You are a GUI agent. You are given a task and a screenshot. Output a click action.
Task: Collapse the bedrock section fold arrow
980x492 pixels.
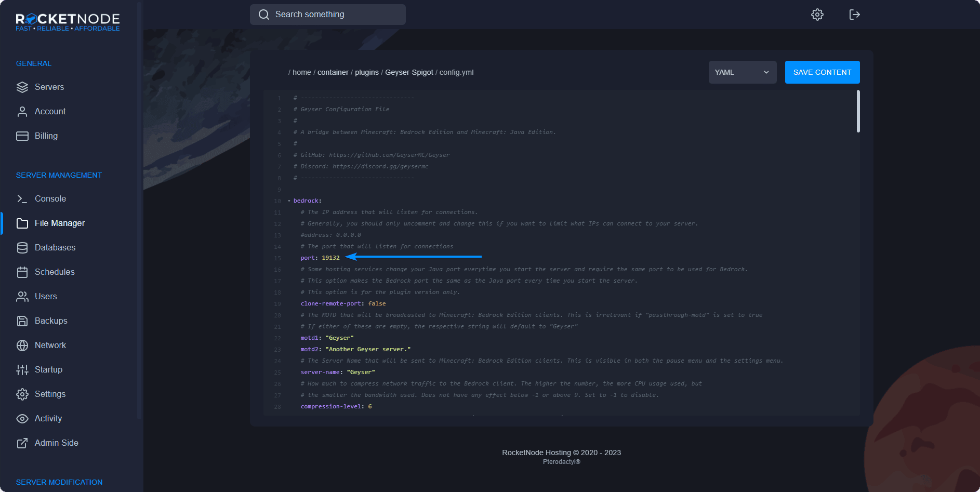tap(289, 201)
